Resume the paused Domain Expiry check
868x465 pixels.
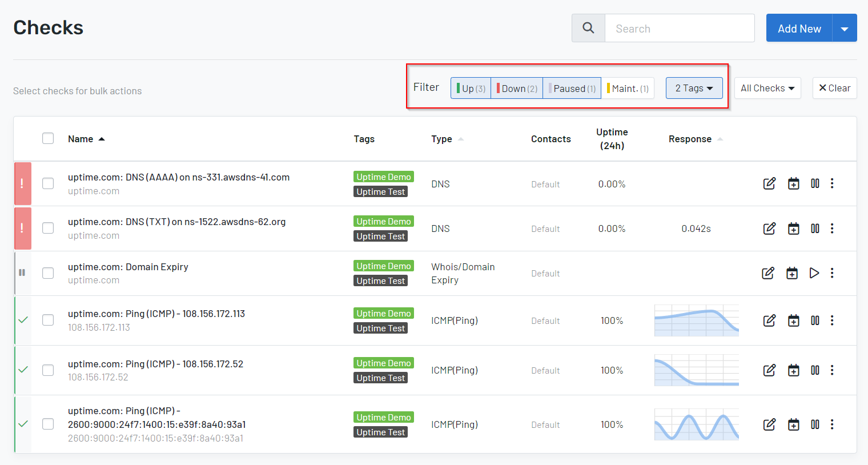pos(814,273)
